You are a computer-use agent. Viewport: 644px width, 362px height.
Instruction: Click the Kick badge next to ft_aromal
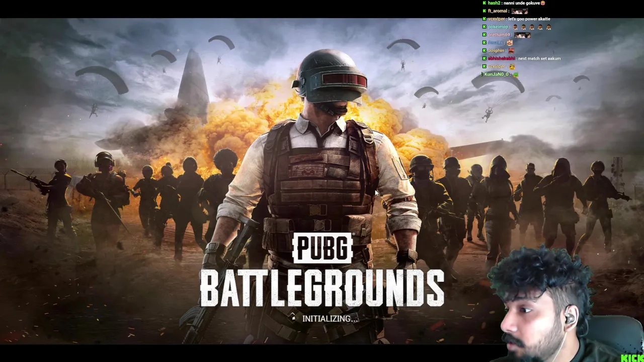click(x=485, y=11)
